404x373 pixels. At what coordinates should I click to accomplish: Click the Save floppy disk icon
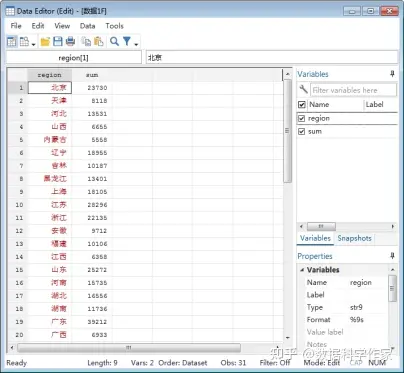pyautogui.click(x=58, y=42)
